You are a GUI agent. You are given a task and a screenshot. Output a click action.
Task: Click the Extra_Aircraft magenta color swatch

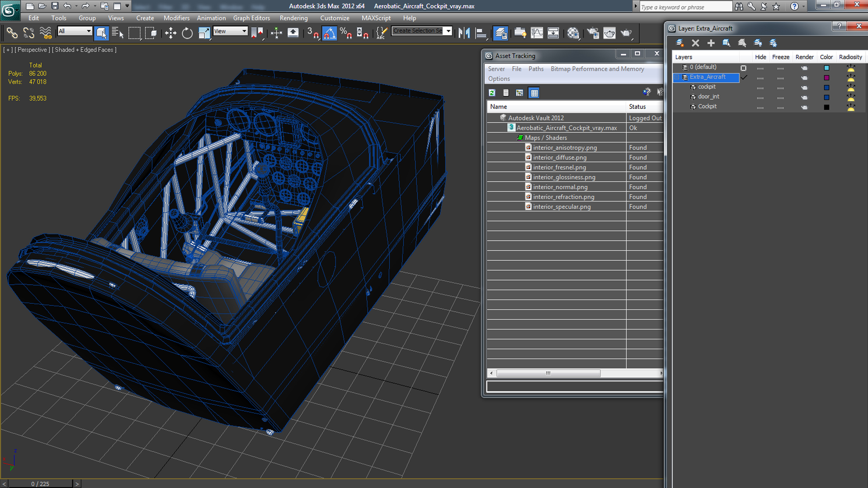click(826, 78)
